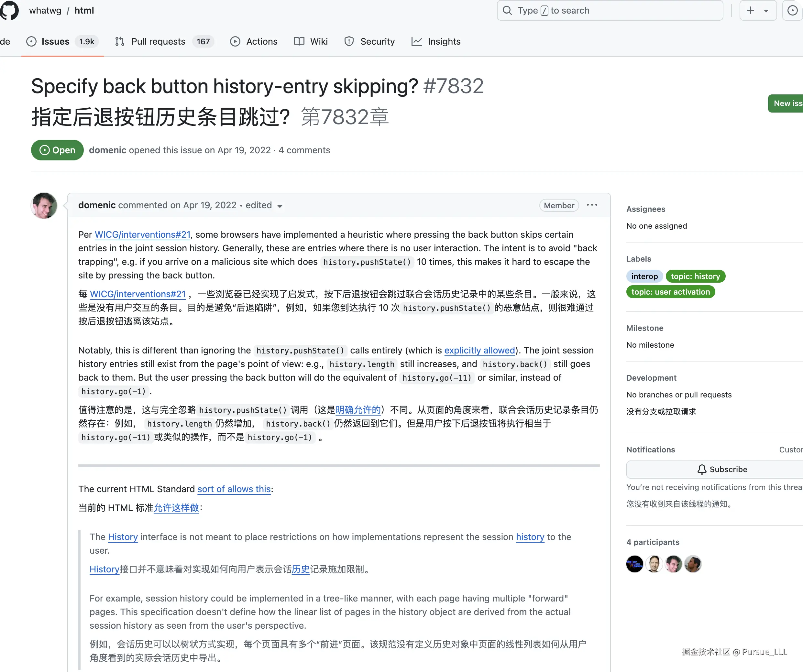Click the second participant avatar
This screenshot has width=803, height=672.
(x=654, y=564)
